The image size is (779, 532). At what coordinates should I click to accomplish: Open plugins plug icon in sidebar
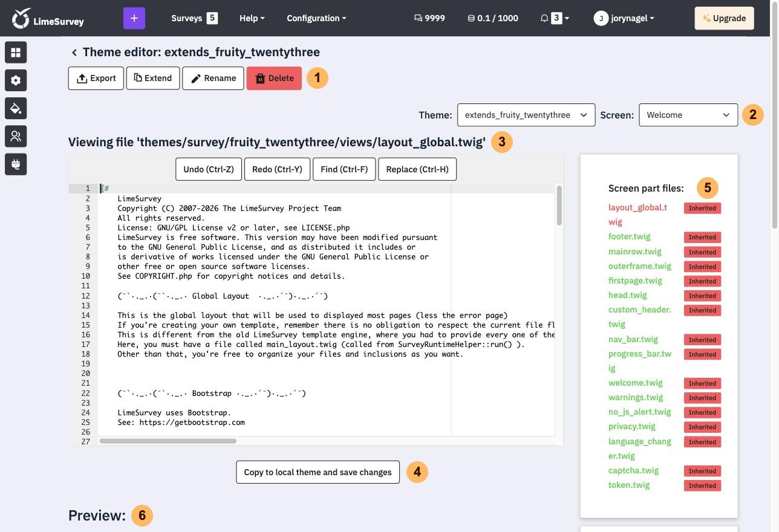pyautogui.click(x=16, y=164)
